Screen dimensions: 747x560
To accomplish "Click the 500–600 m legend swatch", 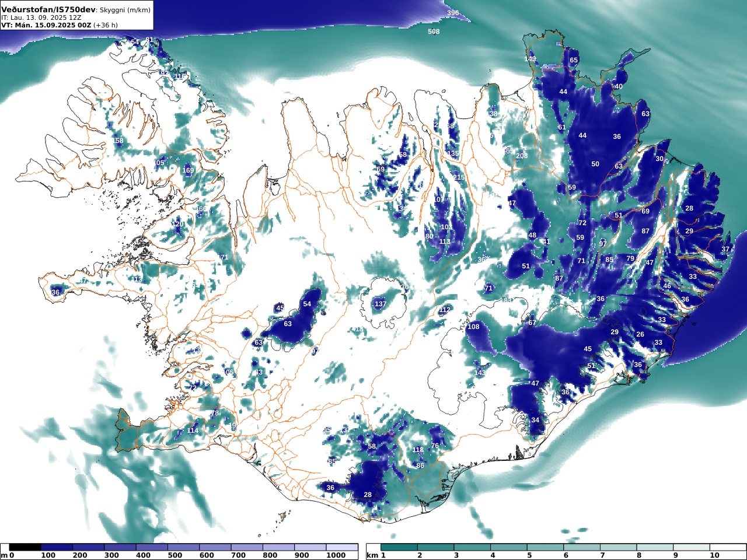I will (183, 547).
